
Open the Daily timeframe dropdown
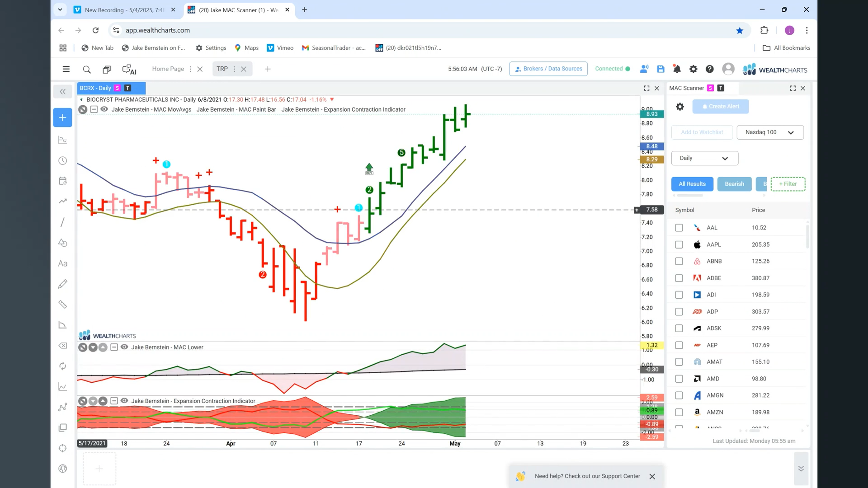tap(704, 158)
